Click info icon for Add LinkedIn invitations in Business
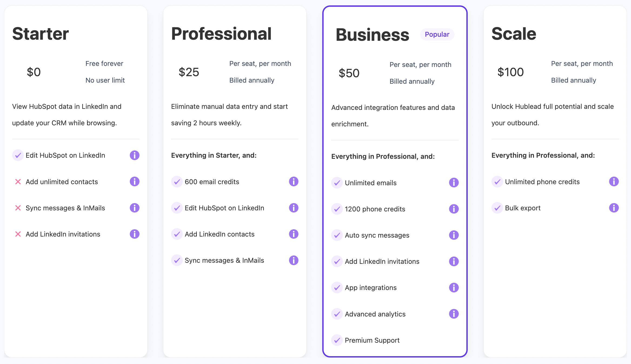Screen dimensions: 631x364 pyautogui.click(x=454, y=261)
